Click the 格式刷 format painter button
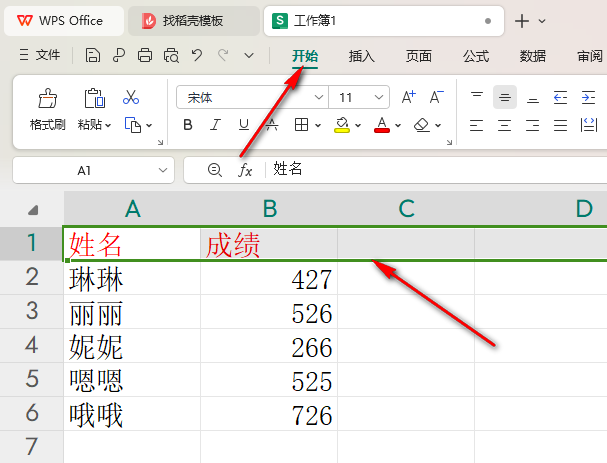The width and height of the screenshot is (607, 463). click(48, 110)
